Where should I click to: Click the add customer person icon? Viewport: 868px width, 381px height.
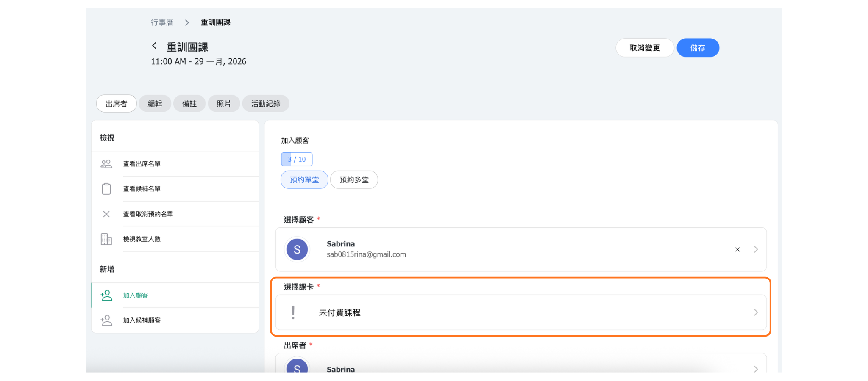(x=106, y=295)
